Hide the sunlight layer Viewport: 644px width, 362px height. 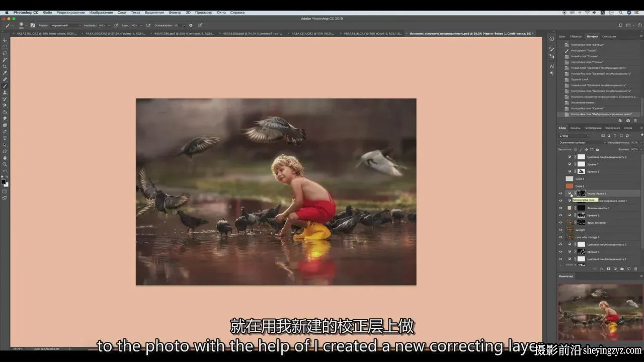[561, 230]
